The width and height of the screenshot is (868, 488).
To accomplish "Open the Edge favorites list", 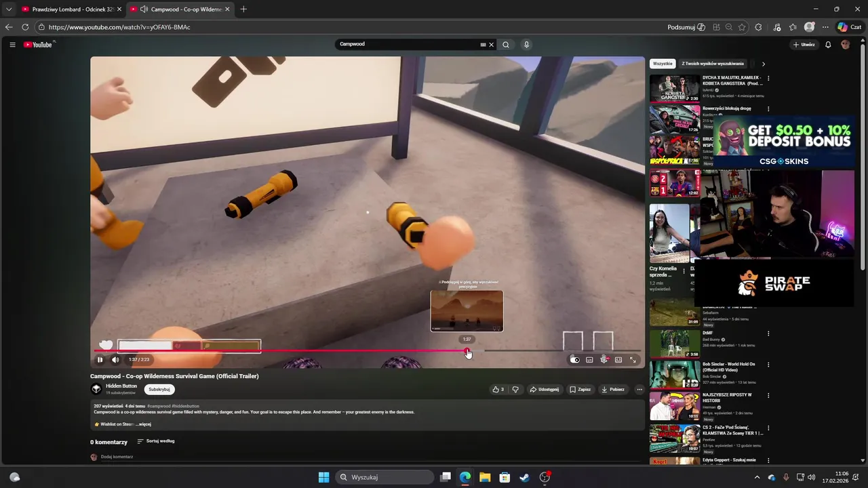I will 793,27.
